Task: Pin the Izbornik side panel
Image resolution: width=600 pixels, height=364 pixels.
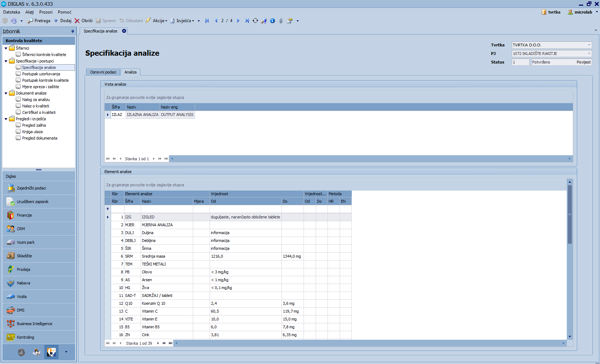Action: [x=72, y=31]
